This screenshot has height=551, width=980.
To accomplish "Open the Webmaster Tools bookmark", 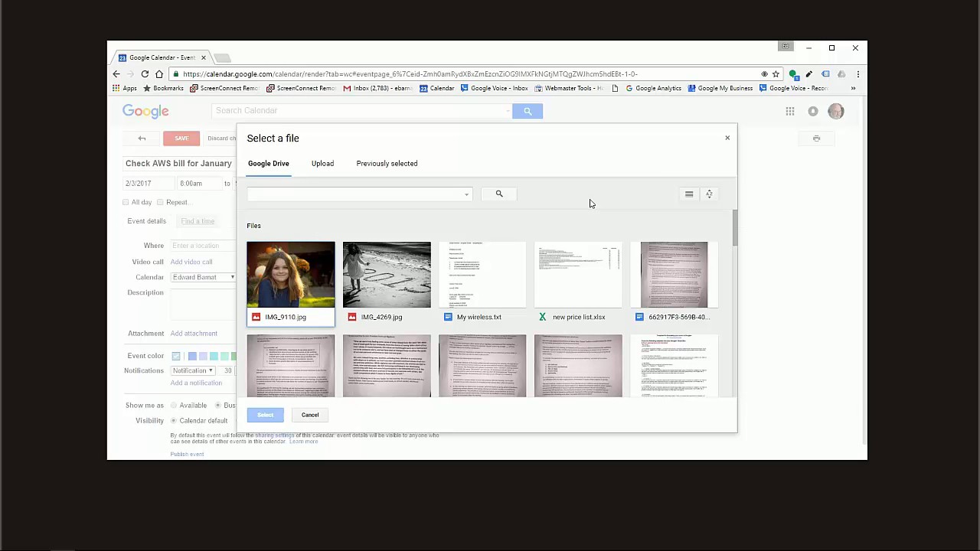I will coord(569,88).
